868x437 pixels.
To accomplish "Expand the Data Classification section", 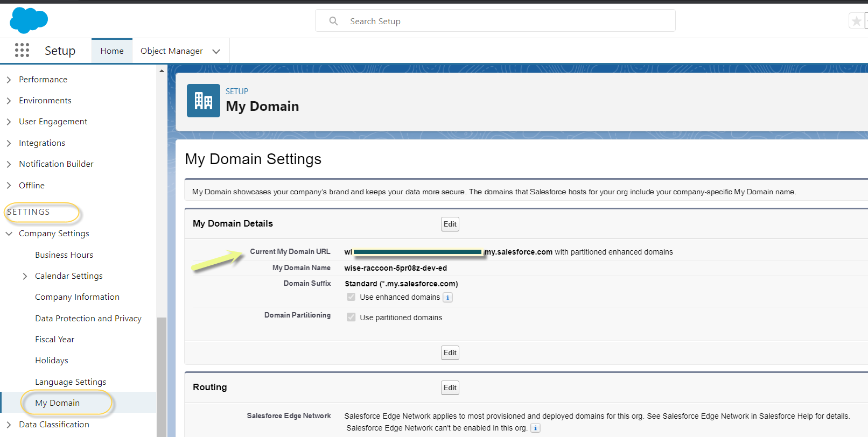I will point(9,425).
